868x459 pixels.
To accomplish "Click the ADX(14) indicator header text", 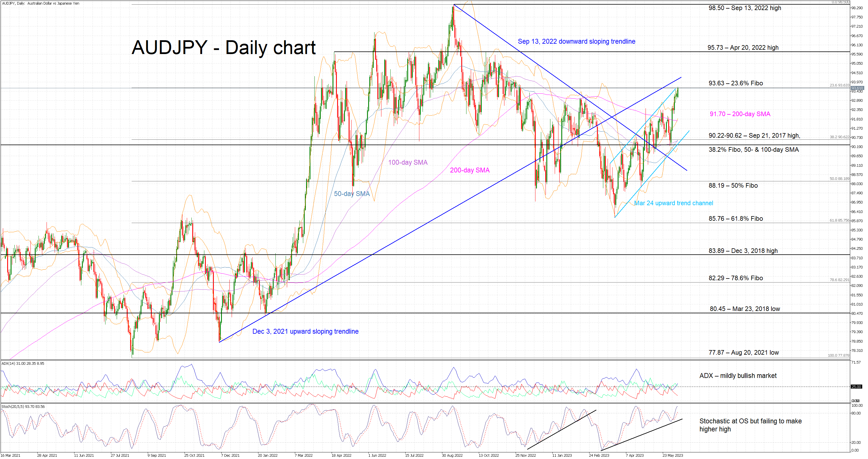I will pyautogui.click(x=23, y=363).
